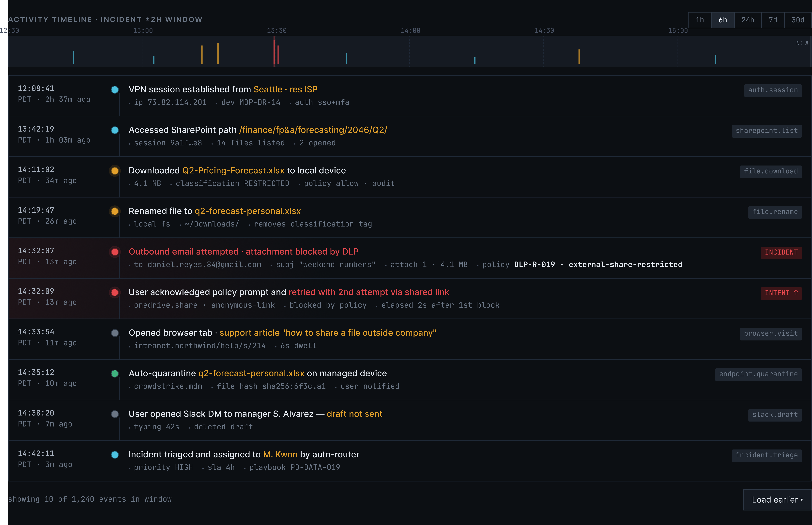Click the 'retried with 2nd attempt via shared link' text
Viewport: 812px width, 525px height.
click(369, 292)
